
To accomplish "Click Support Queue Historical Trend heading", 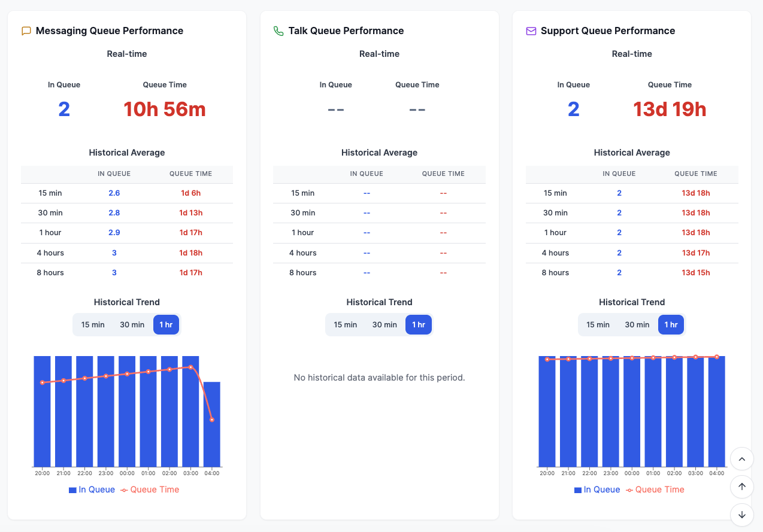I will pyautogui.click(x=632, y=302).
